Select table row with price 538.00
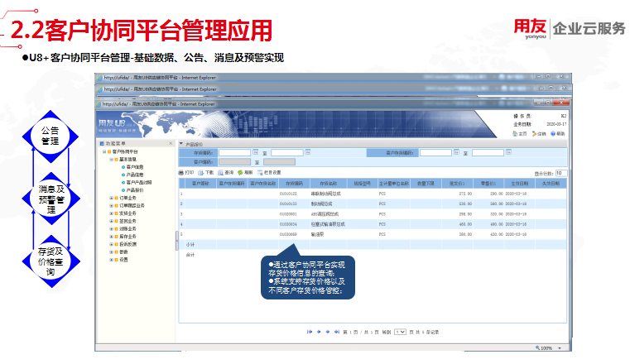Screen dimensions: 635x364 [x=373, y=204]
